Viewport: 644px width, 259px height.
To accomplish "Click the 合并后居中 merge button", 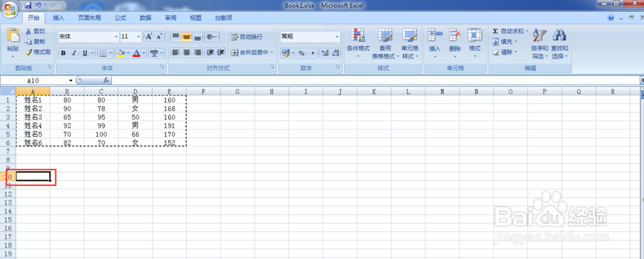I will click(249, 53).
